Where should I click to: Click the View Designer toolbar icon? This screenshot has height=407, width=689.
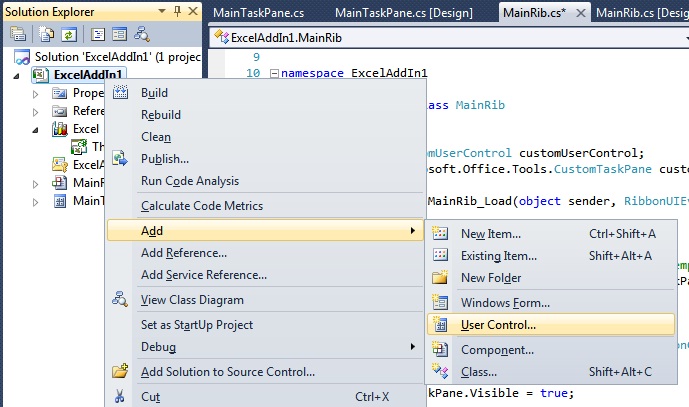tap(120, 34)
